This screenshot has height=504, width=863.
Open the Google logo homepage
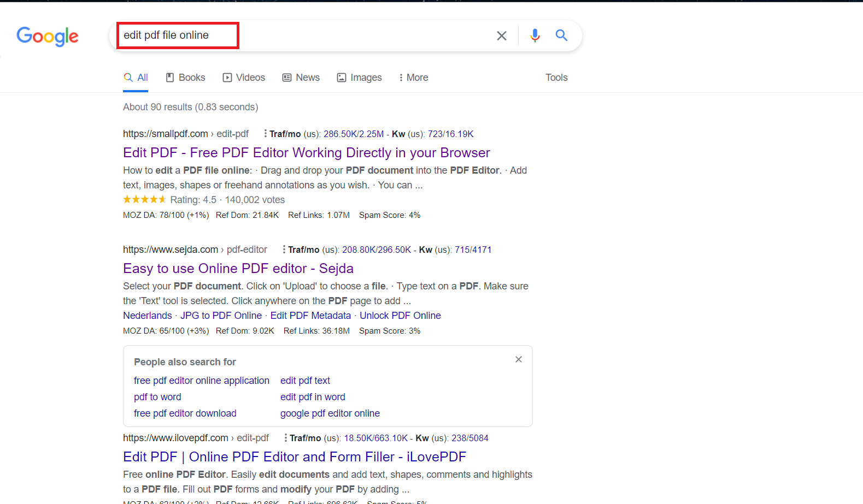(48, 37)
